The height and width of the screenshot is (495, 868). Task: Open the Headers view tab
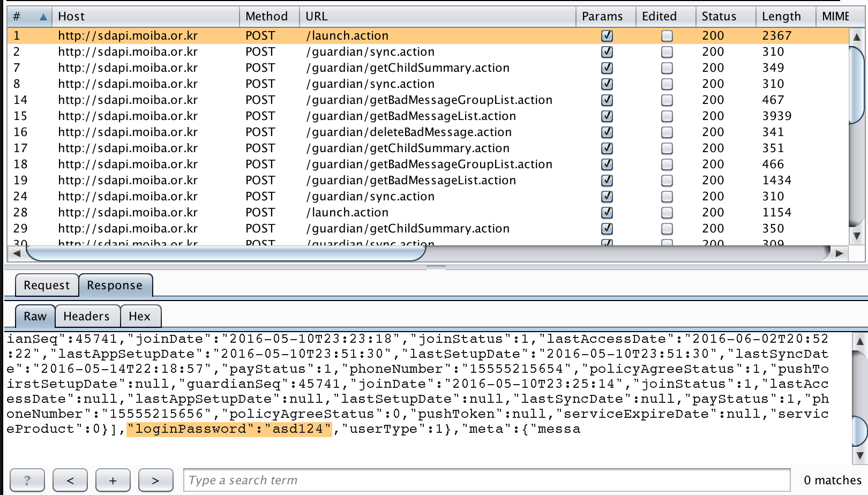click(86, 316)
